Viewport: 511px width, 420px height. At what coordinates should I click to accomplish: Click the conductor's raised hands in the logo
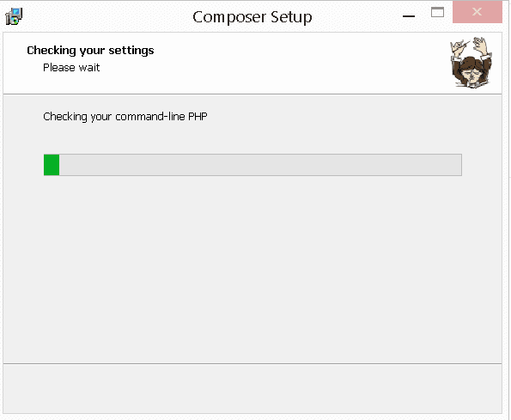point(471,46)
